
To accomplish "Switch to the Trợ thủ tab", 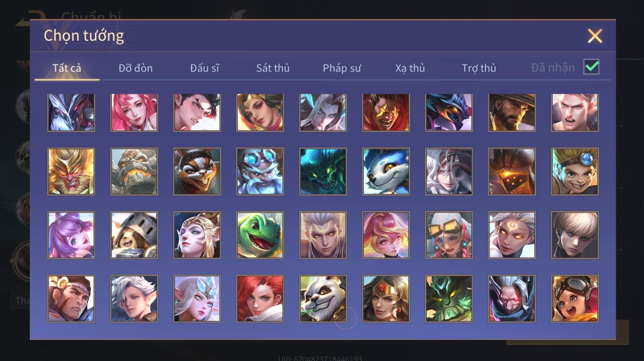I will point(479,68).
